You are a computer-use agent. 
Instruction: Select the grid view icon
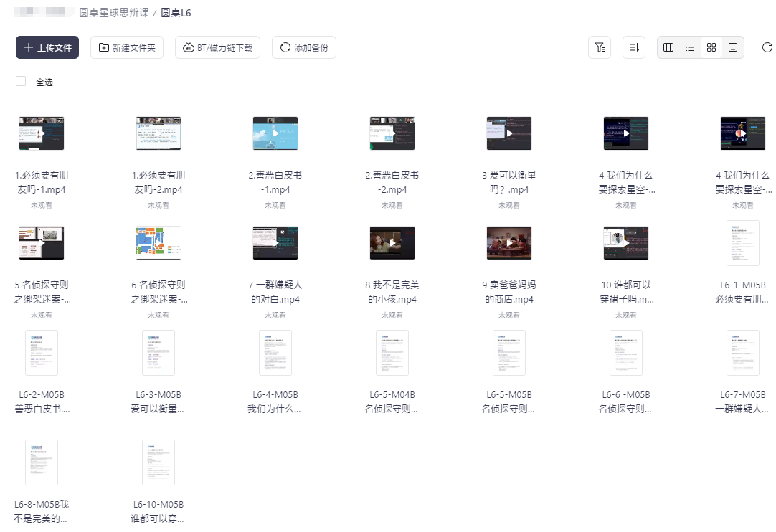(x=711, y=47)
